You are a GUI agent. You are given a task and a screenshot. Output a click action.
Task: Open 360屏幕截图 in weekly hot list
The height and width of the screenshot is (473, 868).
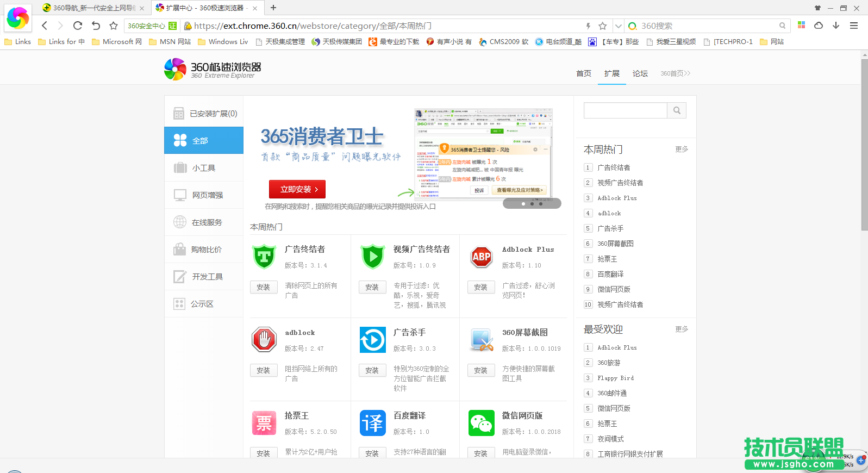(615, 244)
